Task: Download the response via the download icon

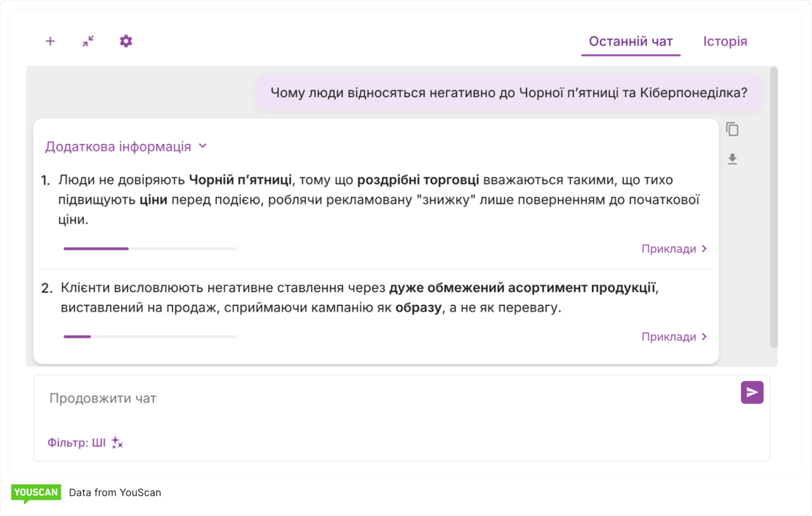Action: (732, 158)
